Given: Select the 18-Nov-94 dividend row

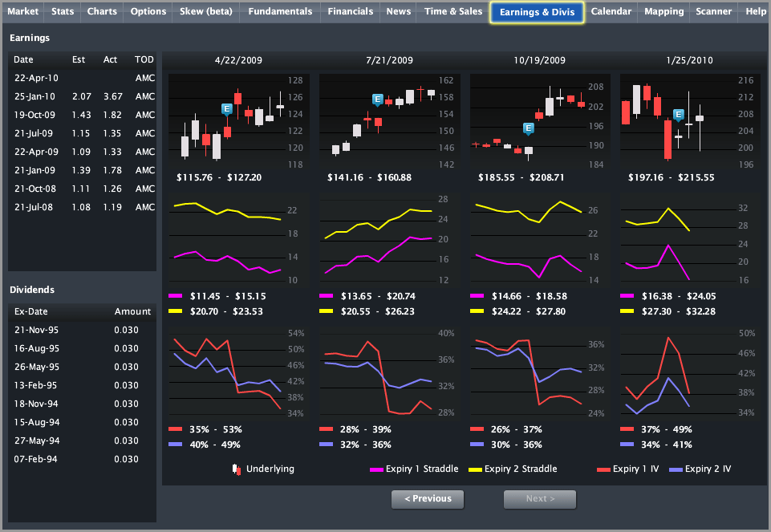Looking at the screenshot, I should point(82,404).
